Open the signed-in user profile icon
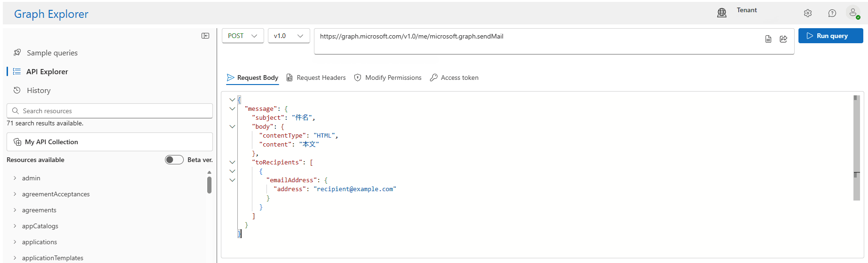The height and width of the screenshot is (263, 868). (x=853, y=13)
